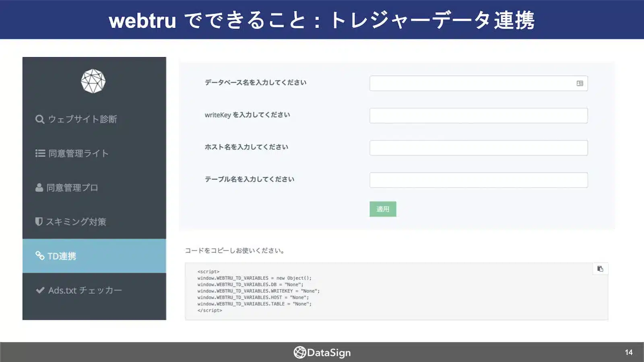
Task: Click the データベース名 input field
Action: tap(478, 83)
